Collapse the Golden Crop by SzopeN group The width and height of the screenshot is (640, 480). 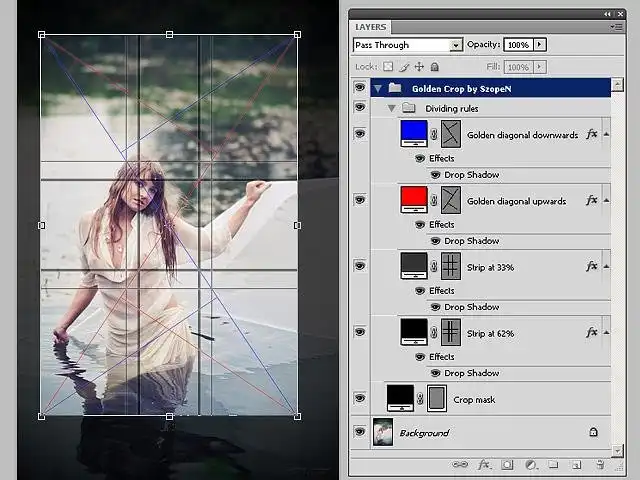point(378,88)
